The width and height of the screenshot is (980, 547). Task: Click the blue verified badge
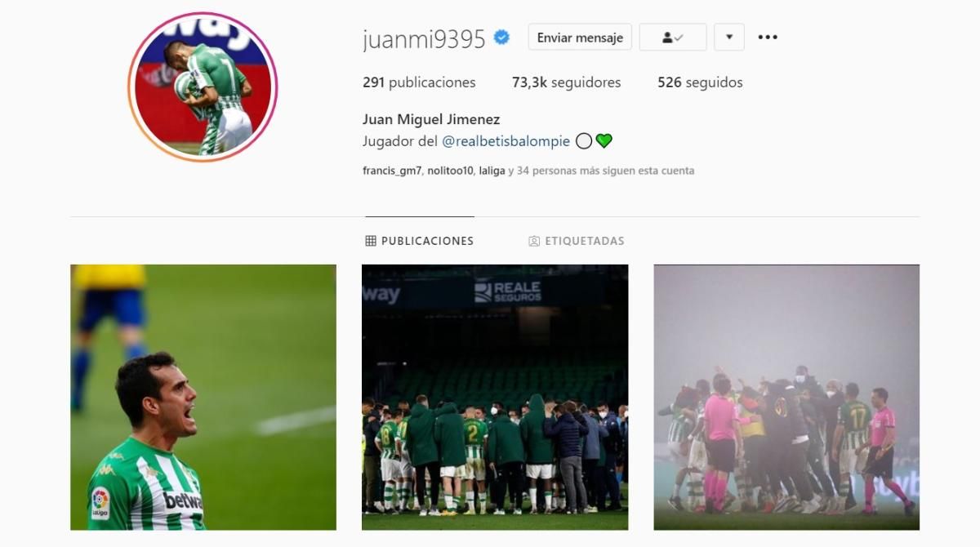(501, 38)
